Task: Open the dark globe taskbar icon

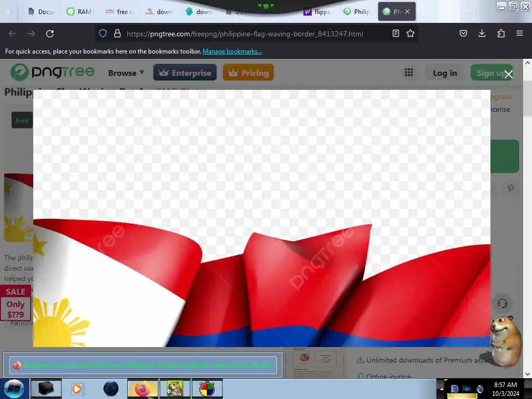Action: coord(111,389)
